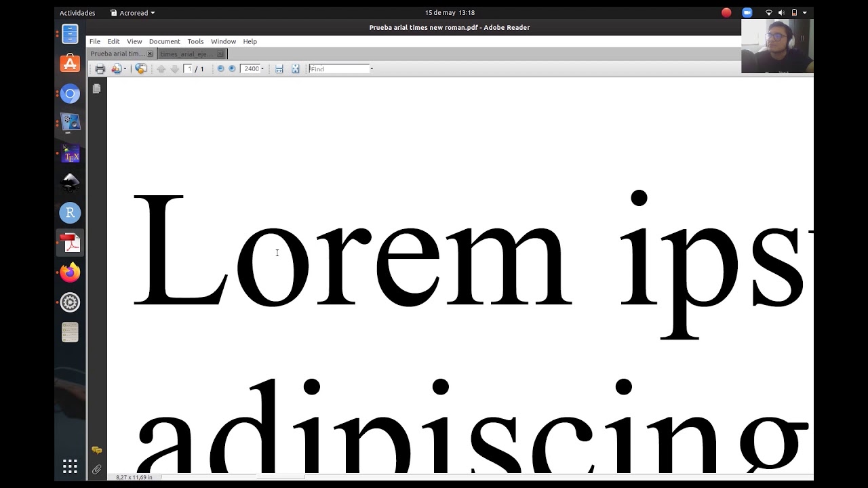The image size is (868, 488).
Task: Open the TeX editor in dock
Action: [70, 153]
